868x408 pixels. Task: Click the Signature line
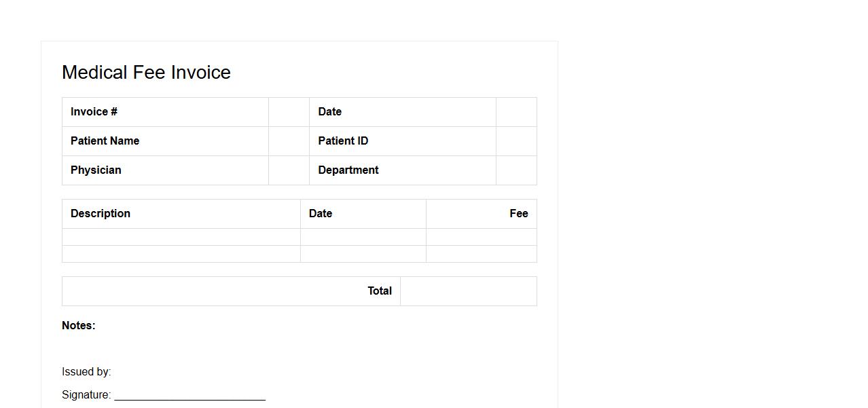[189, 395]
